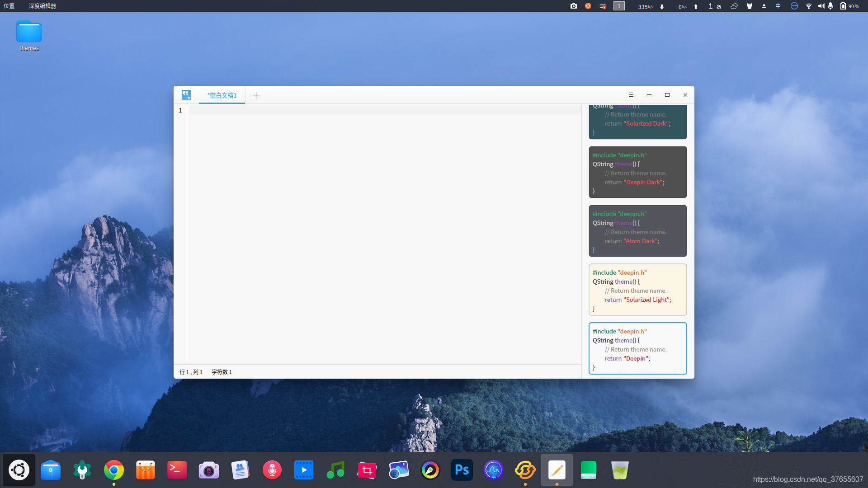This screenshot has height=488, width=868.
Task: Click the Deepin Editor pencil dock icon
Action: click(x=557, y=470)
